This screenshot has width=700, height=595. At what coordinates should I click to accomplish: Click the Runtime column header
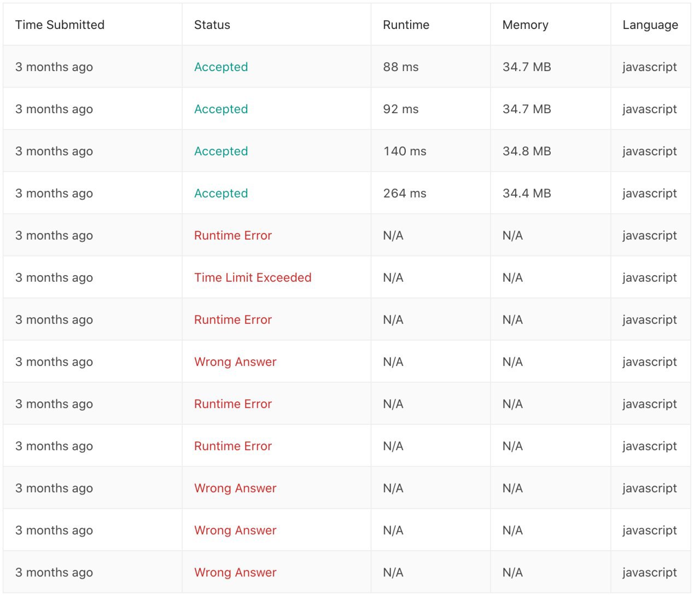tap(406, 25)
